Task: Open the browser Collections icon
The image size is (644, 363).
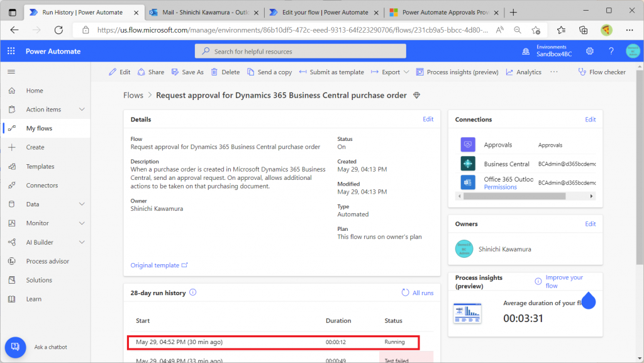Action: [x=583, y=30]
